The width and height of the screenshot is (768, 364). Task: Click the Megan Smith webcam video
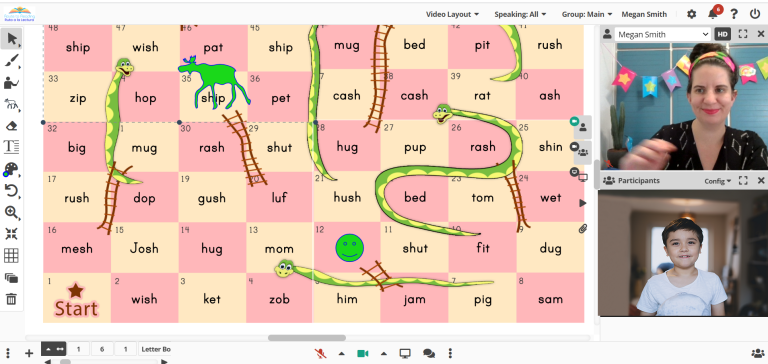684,106
